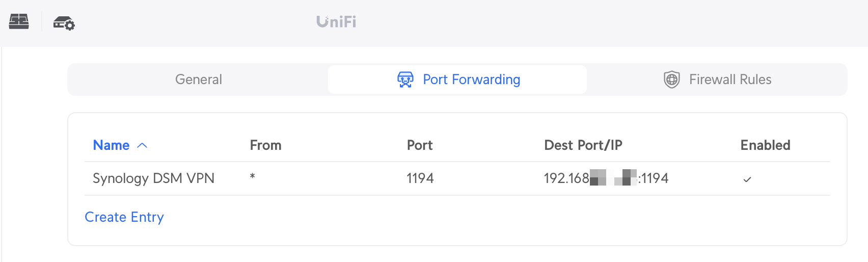The image size is (868, 262).
Task: Click the From column header
Action: [265, 145]
